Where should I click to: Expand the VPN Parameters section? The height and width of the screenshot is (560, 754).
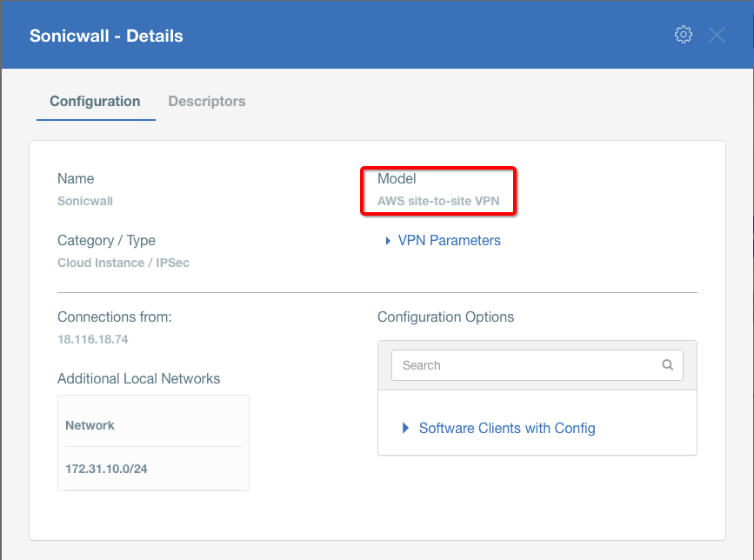[x=388, y=241]
